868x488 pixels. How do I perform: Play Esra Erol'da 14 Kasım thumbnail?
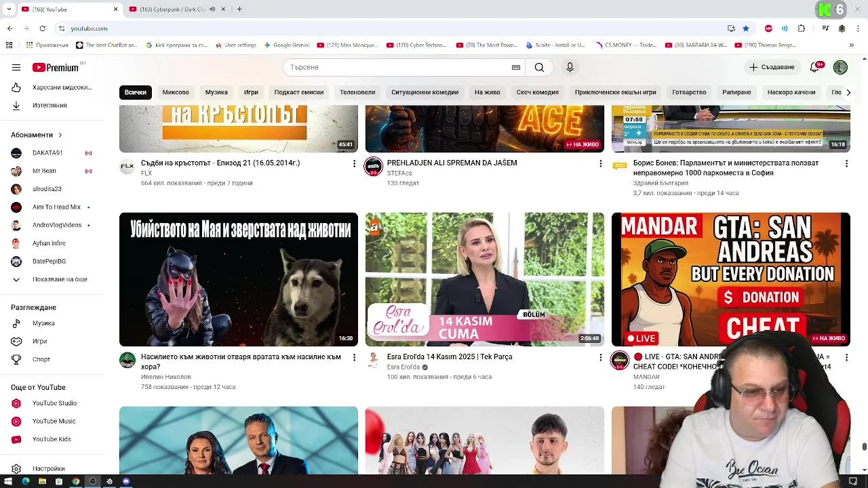[485, 279]
